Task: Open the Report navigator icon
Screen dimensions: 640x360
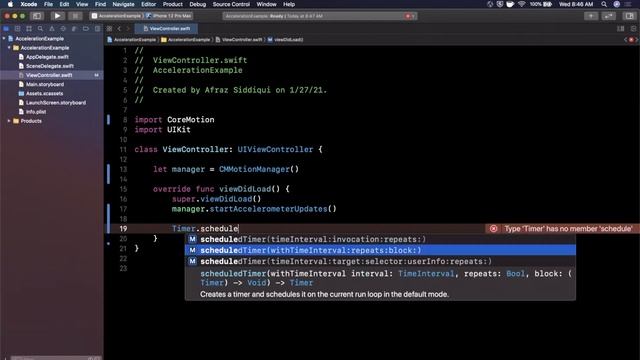Action: (x=97, y=29)
